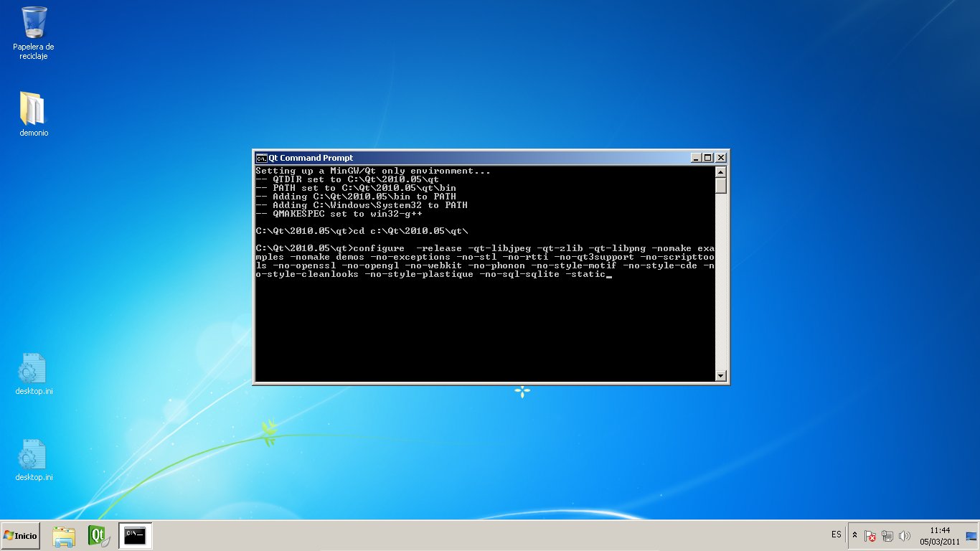
Task: Open the volume speaker tray icon
Action: pyautogui.click(x=904, y=536)
